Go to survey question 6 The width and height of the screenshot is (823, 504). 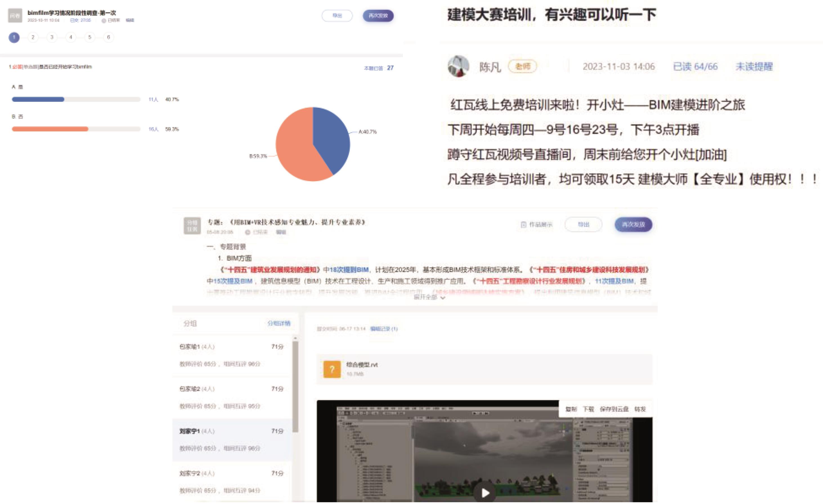pos(108,37)
